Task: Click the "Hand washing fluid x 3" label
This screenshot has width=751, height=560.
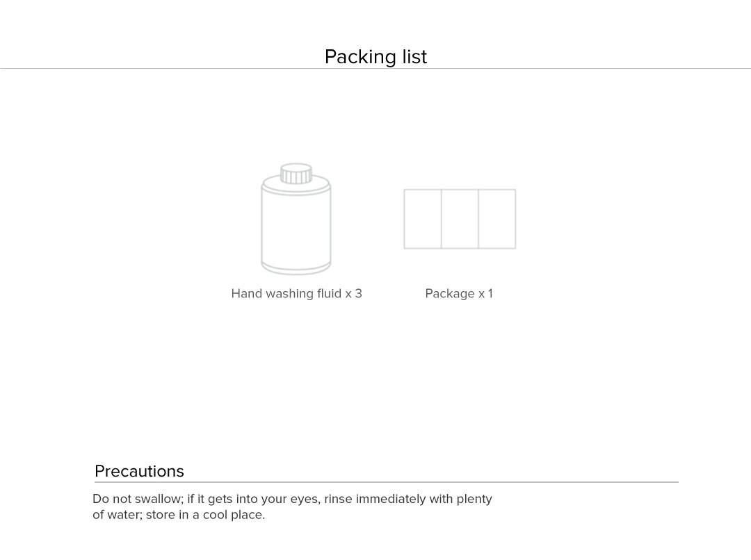Action: tap(296, 294)
